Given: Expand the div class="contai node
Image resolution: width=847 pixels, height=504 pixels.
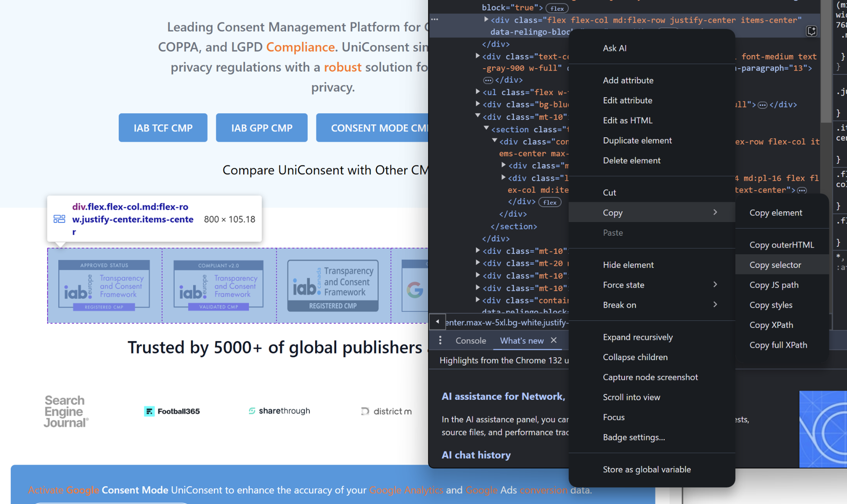Looking at the screenshot, I should pos(478,299).
